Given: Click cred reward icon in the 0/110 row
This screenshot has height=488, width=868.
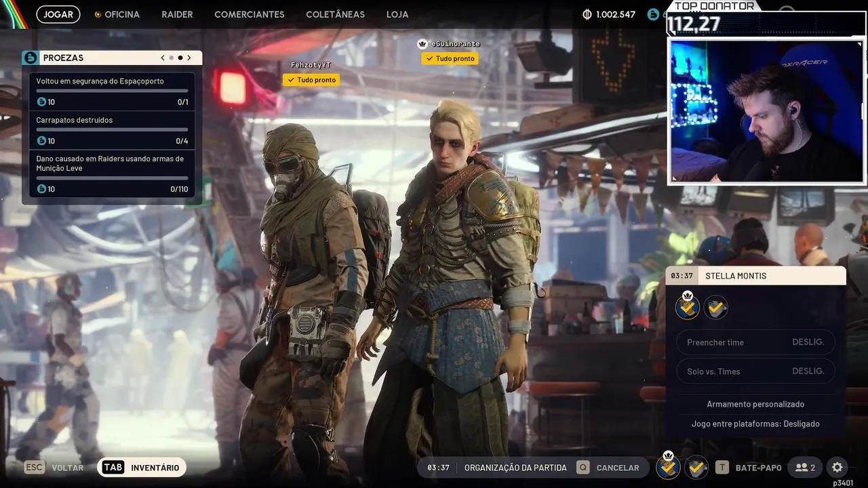Looking at the screenshot, I should tap(41, 189).
